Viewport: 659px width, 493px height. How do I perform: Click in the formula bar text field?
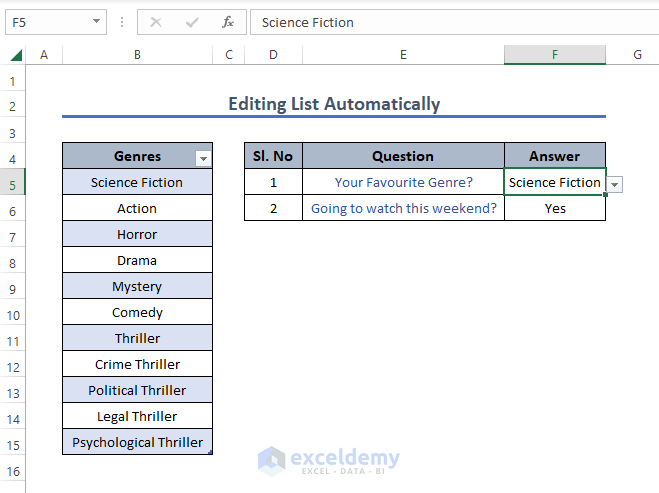pos(450,22)
